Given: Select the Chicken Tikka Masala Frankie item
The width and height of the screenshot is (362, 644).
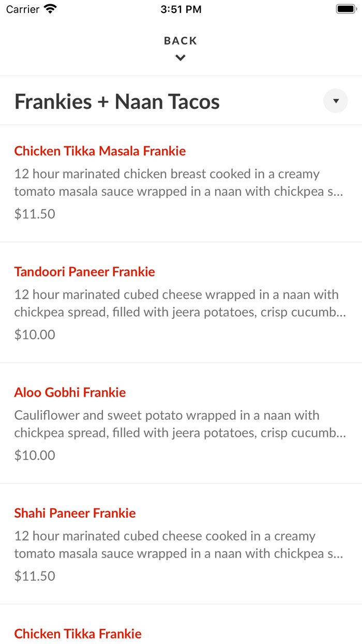Looking at the screenshot, I should coord(100,151).
